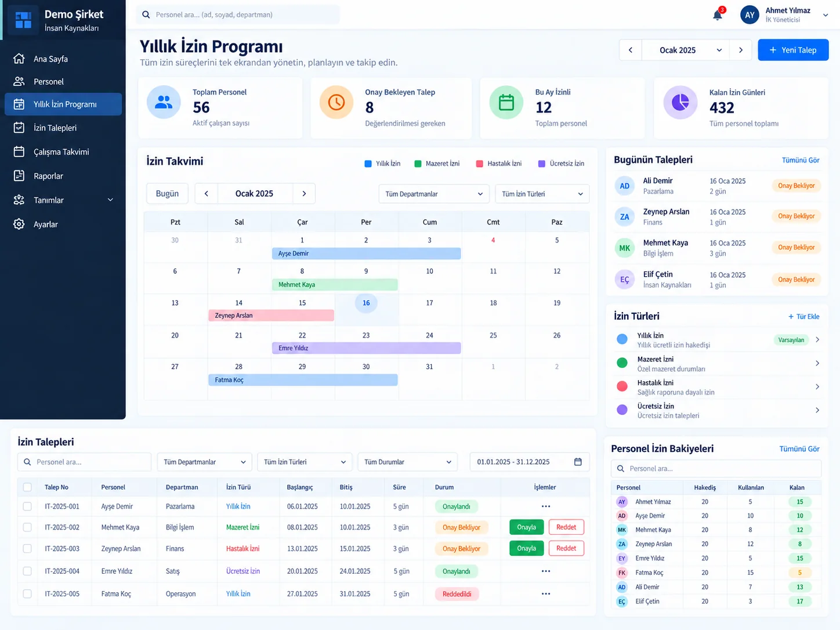Open the notifications bell
The image size is (840, 630).
click(x=718, y=15)
